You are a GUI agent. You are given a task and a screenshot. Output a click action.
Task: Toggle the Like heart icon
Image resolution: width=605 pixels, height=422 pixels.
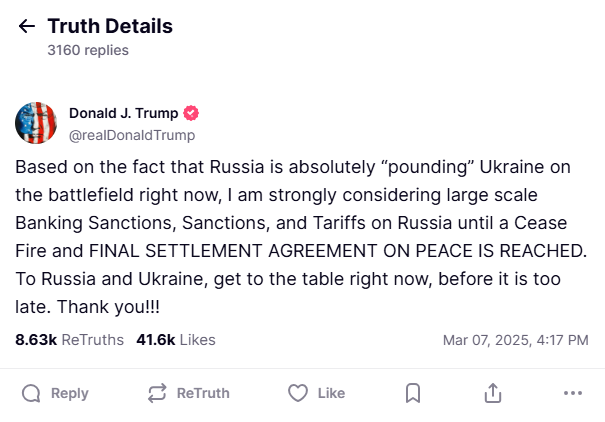[x=297, y=393]
